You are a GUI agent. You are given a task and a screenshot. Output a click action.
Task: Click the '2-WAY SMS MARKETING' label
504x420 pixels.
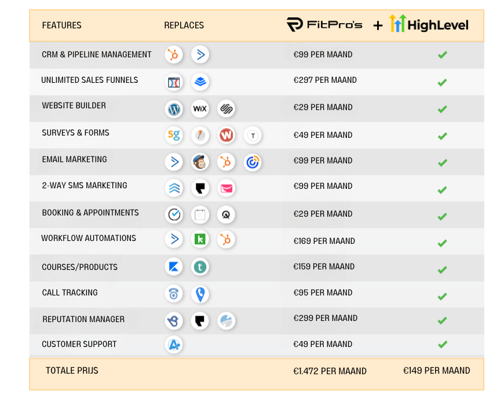85,185
